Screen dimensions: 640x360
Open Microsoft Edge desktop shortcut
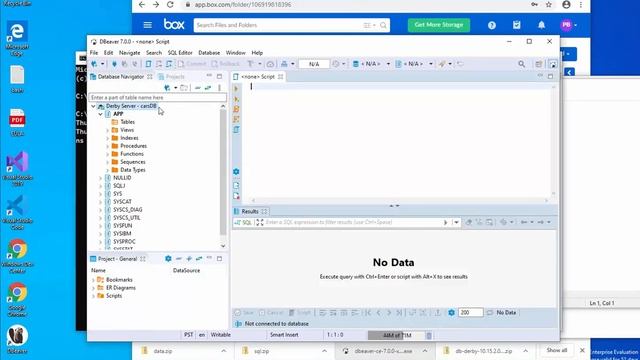click(x=17, y=38)
